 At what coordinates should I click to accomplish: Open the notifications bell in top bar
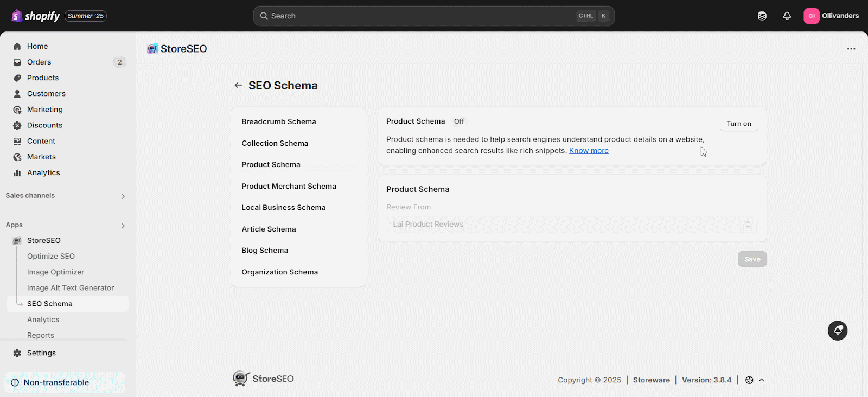tap(787, 16)
